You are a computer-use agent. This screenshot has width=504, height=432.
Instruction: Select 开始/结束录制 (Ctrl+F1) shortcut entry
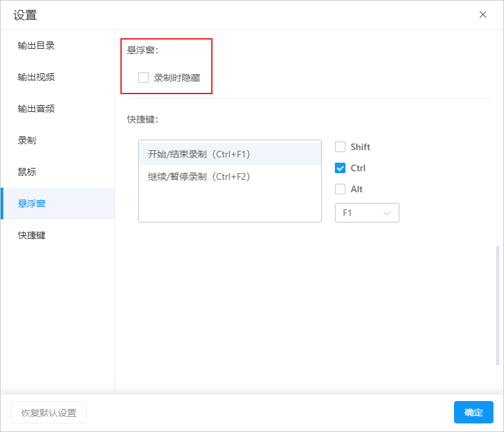point(230,154)
